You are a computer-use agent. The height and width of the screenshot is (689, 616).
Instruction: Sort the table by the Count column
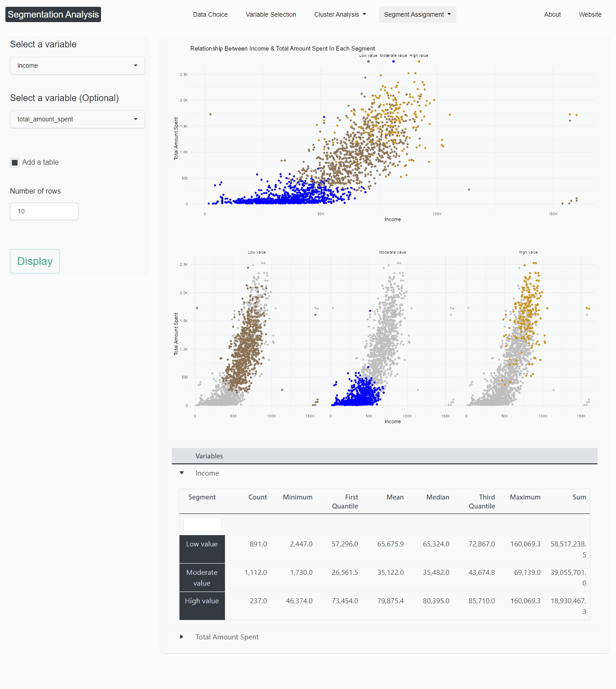coord(257,497)
